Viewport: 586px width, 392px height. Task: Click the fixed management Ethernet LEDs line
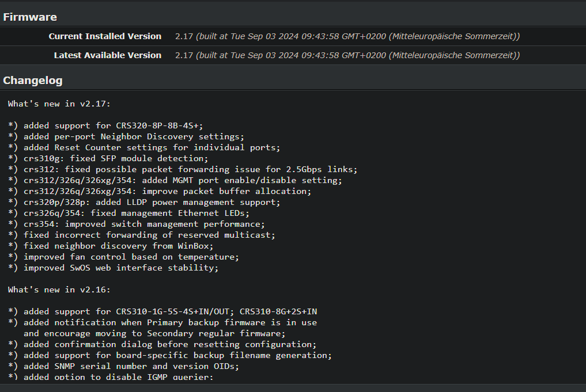[128, 213]
